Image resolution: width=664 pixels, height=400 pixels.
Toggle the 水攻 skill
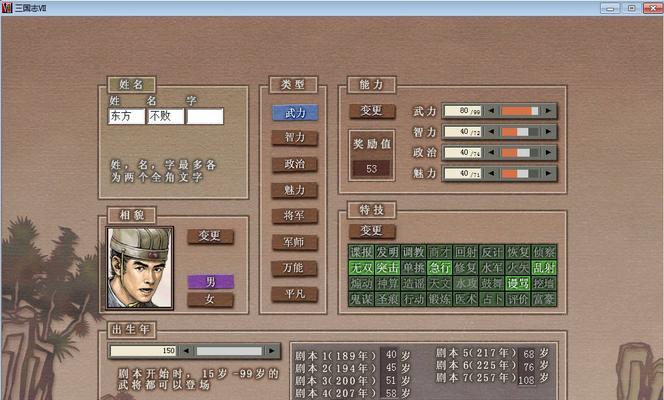[466, 284]
